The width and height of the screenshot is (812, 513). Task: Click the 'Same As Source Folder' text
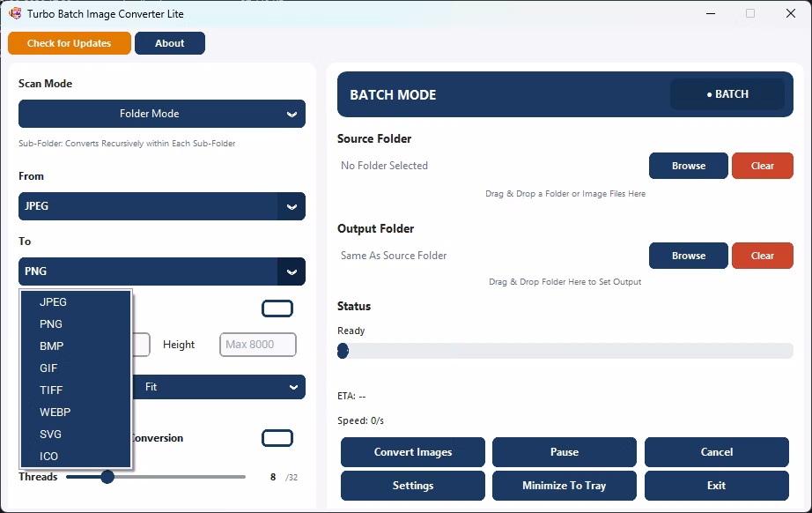point(394,256)
